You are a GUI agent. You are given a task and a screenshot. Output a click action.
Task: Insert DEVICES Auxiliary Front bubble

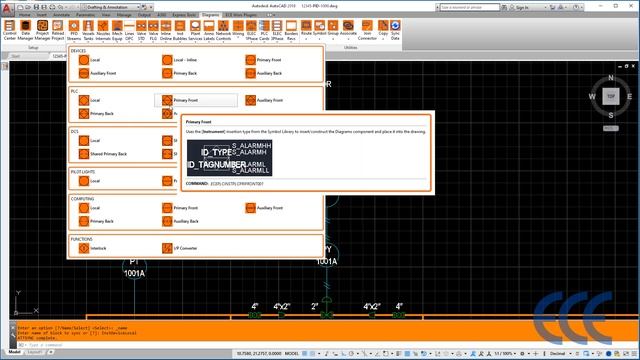click(x=98, y=73)
